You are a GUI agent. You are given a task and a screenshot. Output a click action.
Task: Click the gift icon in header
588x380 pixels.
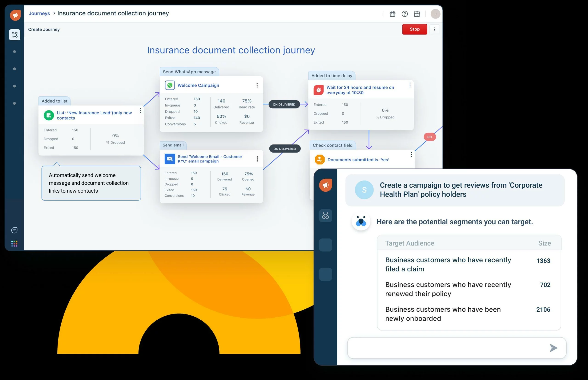point(392,14)
